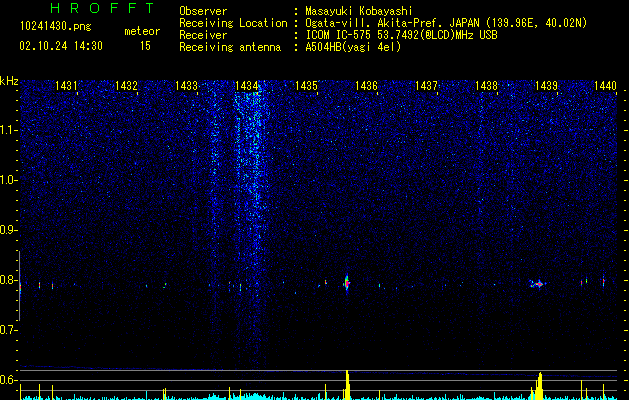Click the yellow intensity peak below 1439
This screenshot has height=400, width=629.
(540, 386)
